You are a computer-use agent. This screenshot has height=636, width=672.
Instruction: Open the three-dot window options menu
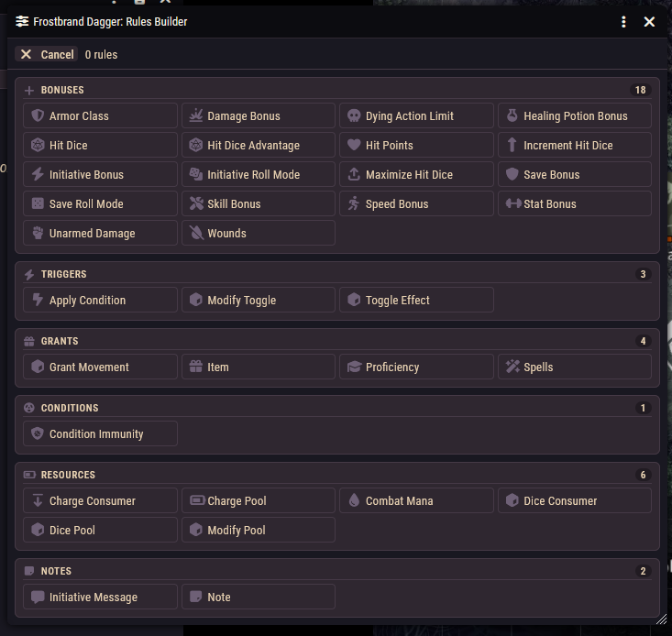(x=623, y=21)
